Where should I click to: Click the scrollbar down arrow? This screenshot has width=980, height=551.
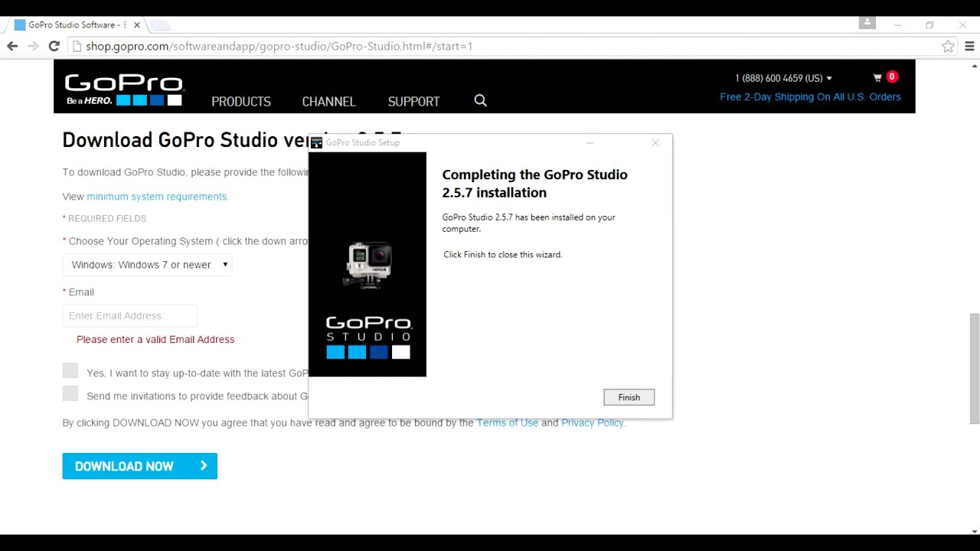tap(974, 530)
